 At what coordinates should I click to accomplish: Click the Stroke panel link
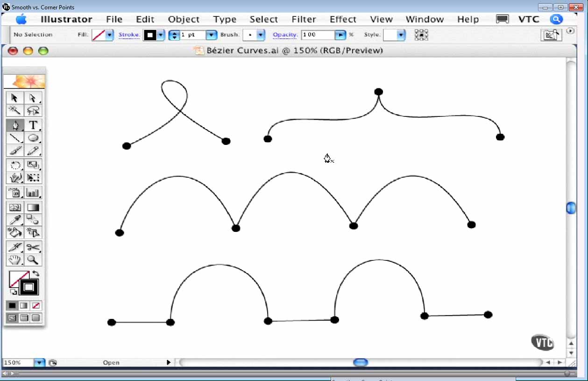tap(129, 35)
